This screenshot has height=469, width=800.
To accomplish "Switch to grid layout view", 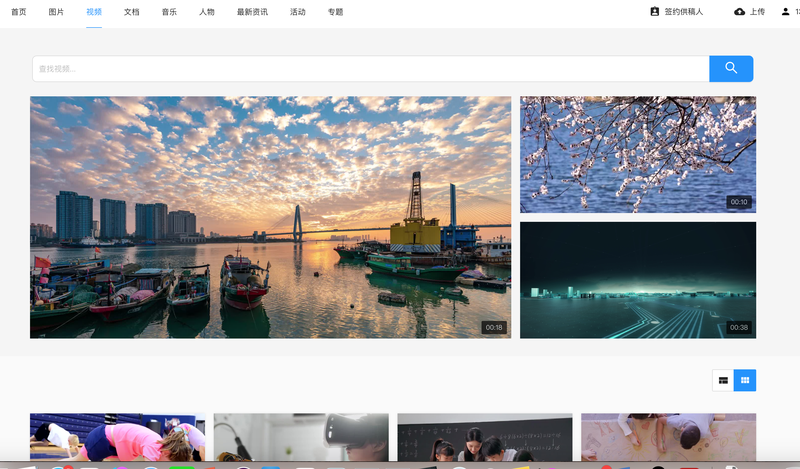I will click(745, 380).
